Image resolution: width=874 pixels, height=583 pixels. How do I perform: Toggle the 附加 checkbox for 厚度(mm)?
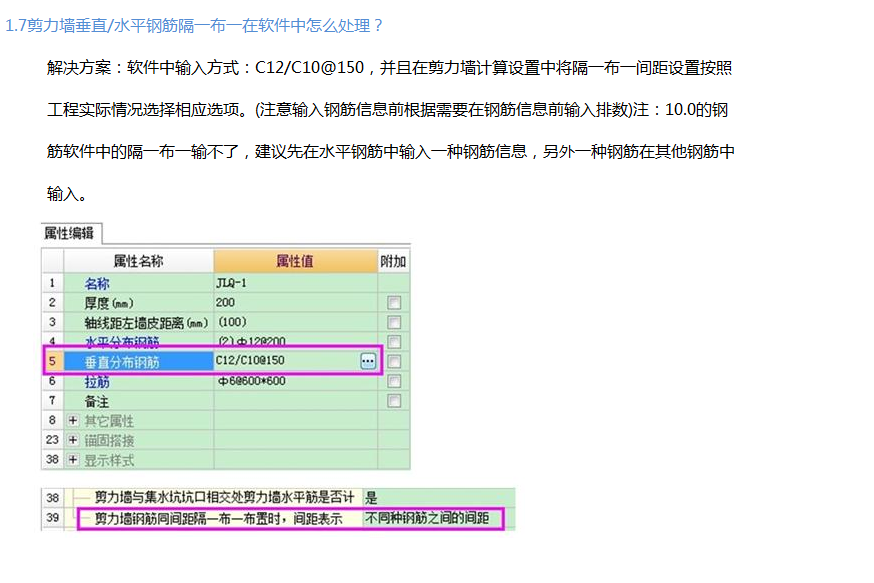(x=394, y=303)
